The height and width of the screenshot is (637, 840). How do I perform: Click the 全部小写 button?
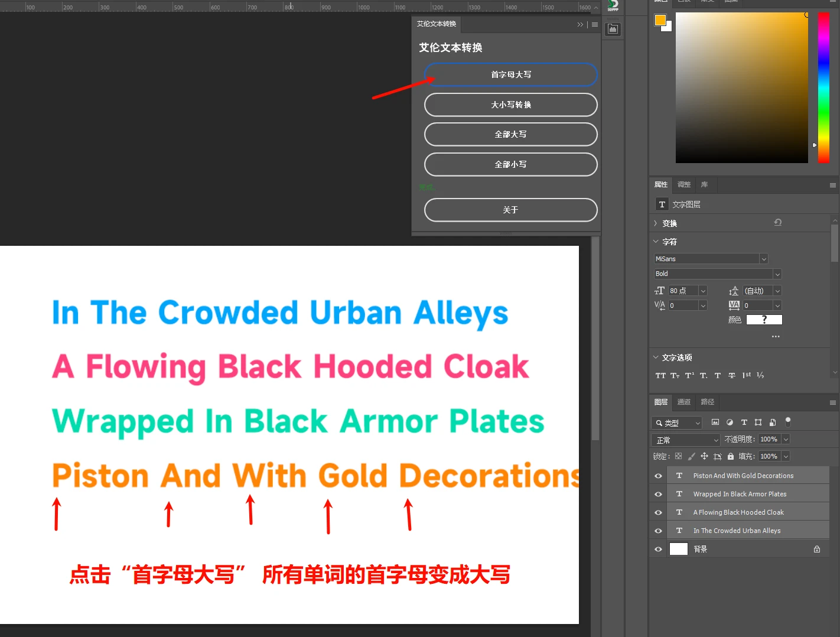pos(510,164)
